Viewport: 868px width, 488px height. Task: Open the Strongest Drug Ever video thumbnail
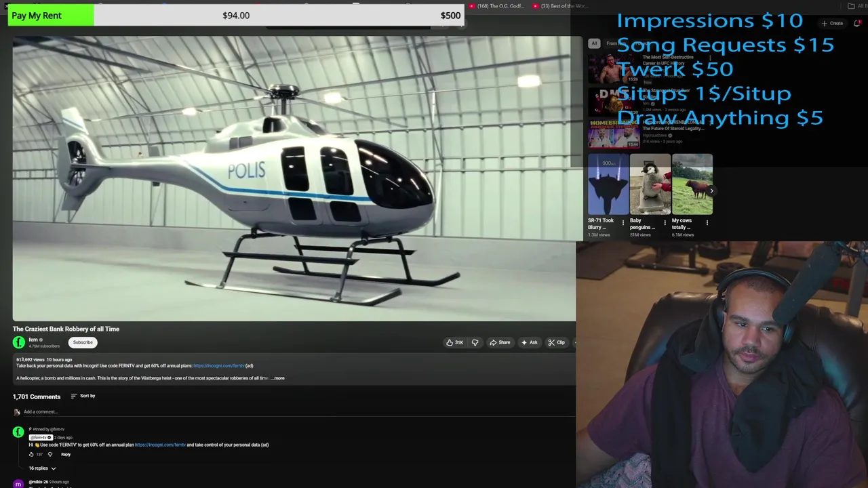pyautogui.click(x=614, y=100)
